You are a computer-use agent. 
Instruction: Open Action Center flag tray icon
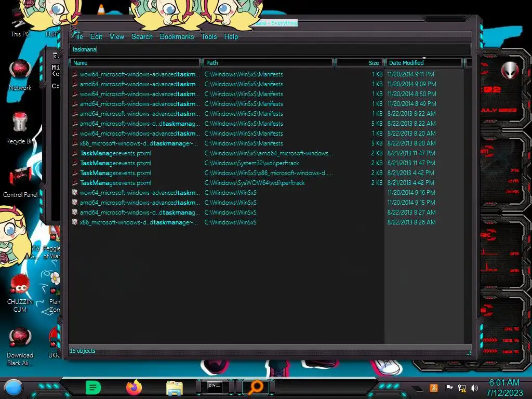tap(449, 388)
